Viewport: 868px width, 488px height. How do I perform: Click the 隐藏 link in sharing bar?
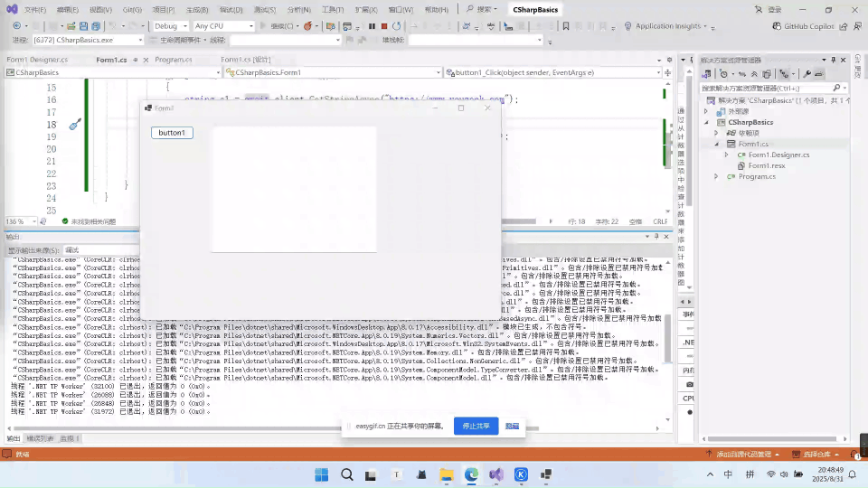(x=512, y=426)
